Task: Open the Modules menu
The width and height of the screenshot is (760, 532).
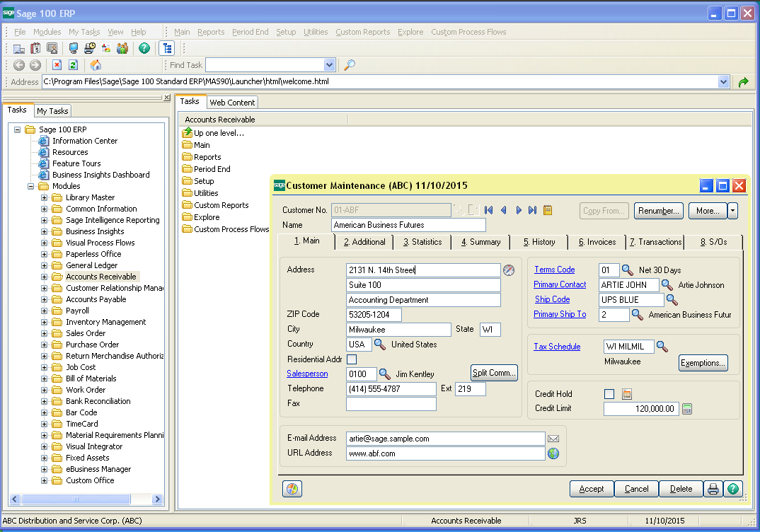Action: [47, 32]
